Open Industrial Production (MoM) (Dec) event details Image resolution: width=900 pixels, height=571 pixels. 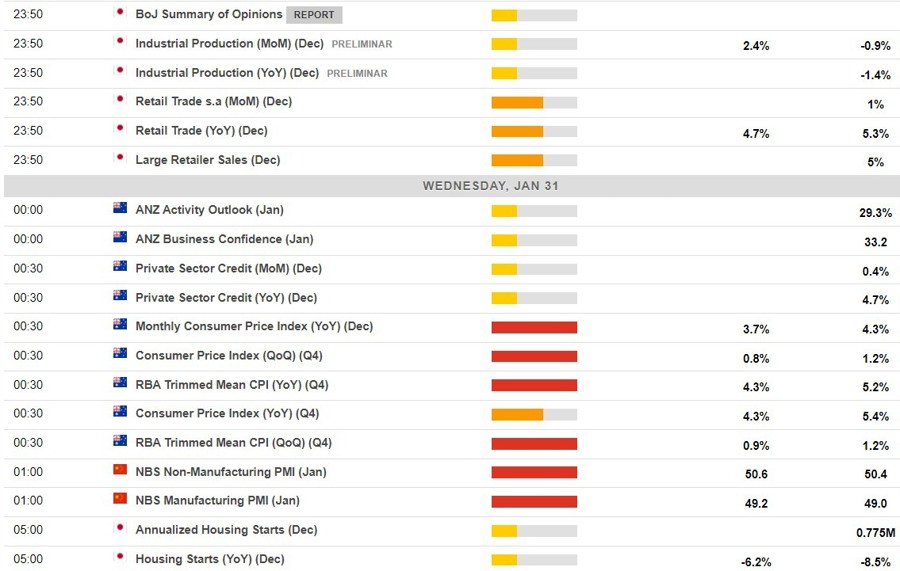230,44
